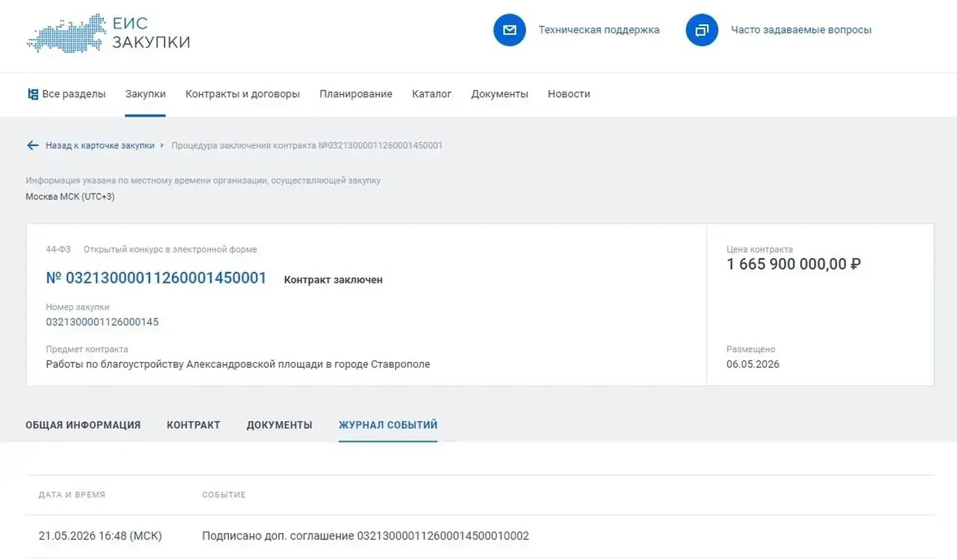Screen dimensions: 957x560
Task: Open Часто задаваемые вопросы link
Action: [801, 30]
